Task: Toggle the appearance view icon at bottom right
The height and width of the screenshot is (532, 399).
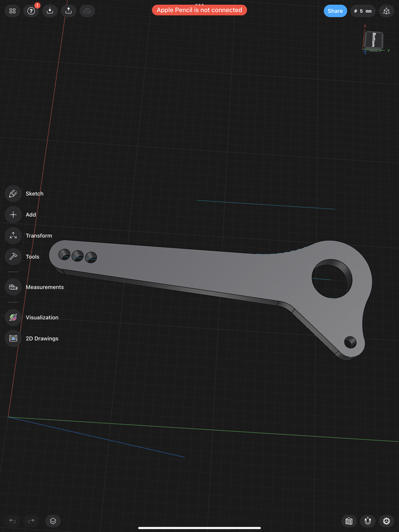Action: pyautogui.click(x=349, y=521)
